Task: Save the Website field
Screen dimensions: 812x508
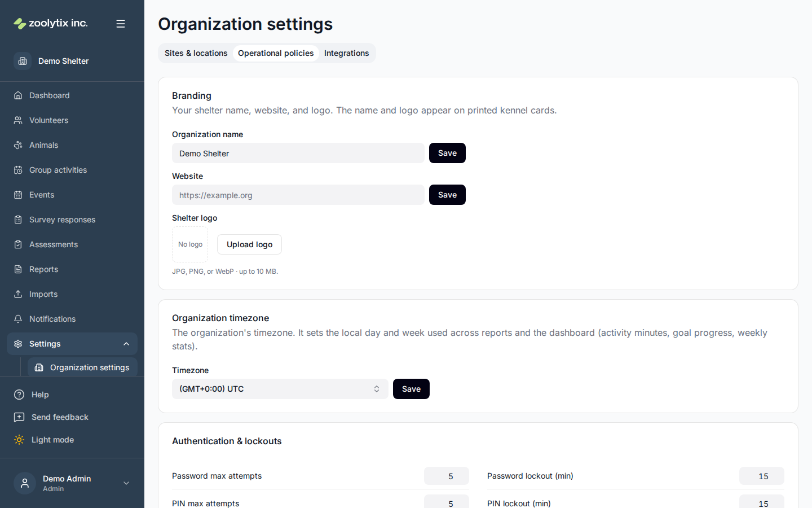Action: (x=447, y=195)
